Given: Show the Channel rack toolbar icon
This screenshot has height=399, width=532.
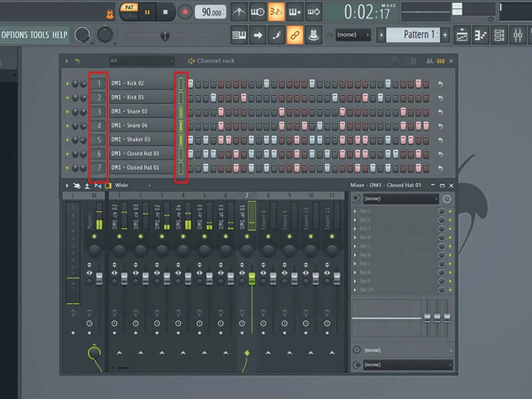Looking at the screenshot, I should coord(499,35).
